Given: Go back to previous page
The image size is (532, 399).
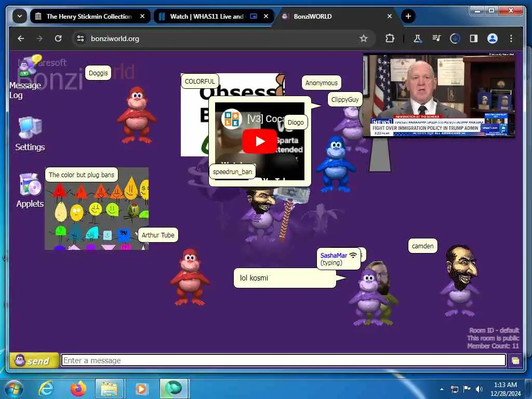Looking at the screenshot, I should [21, 38].
